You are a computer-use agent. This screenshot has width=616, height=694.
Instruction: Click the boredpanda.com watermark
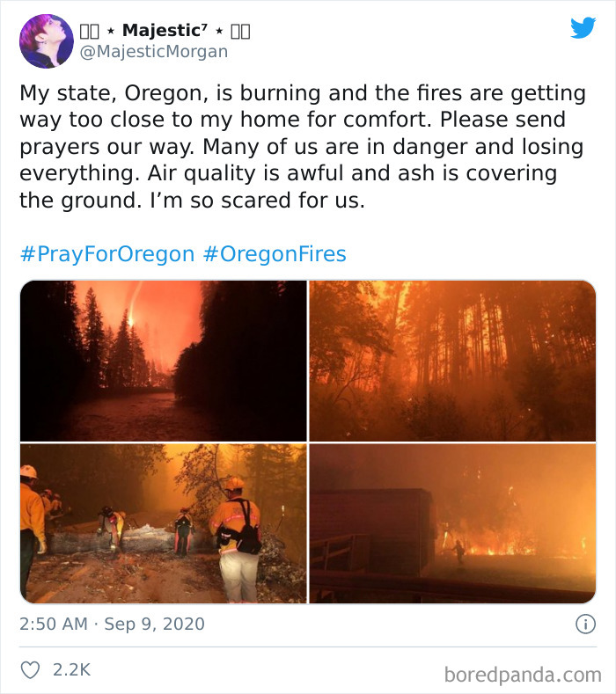[521, 675]
